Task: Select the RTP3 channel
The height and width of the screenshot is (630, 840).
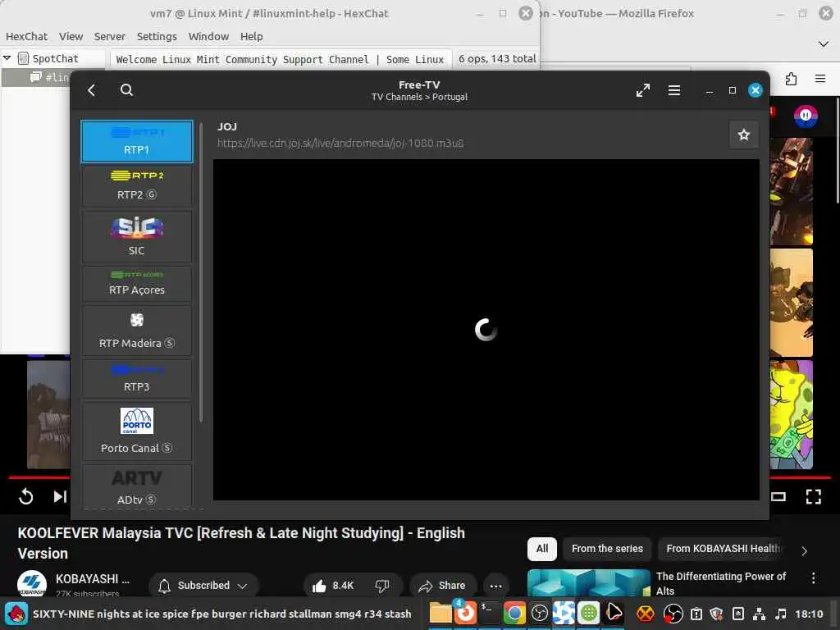Action: [x=137, y=379]
